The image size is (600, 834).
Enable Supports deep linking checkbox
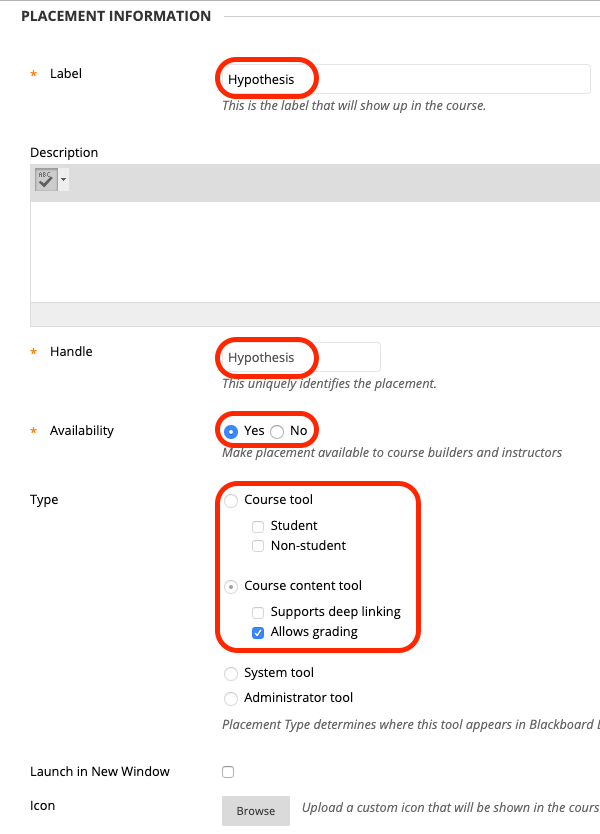258,613
